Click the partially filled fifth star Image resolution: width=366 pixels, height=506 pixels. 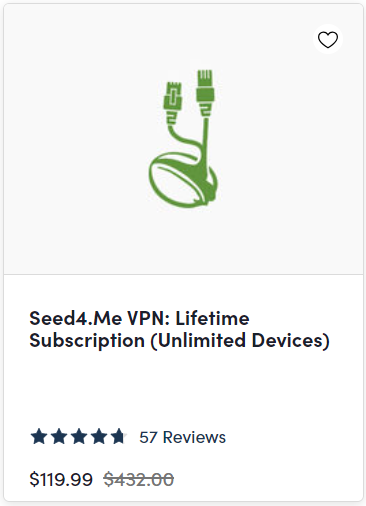(119, 437)
